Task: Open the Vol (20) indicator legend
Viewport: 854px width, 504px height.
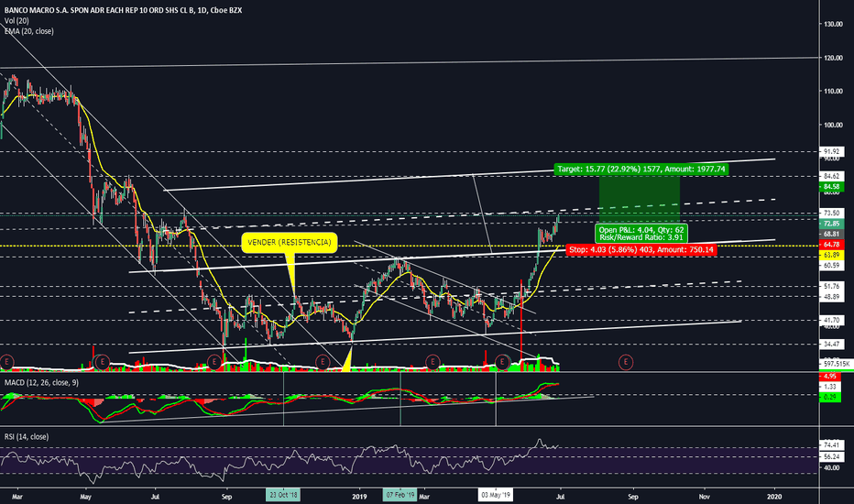Action: [16, 21]
